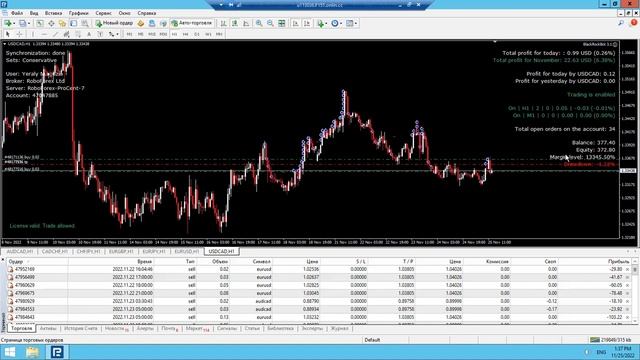
Task: Open the Графики menu
Action: point(78,13)
